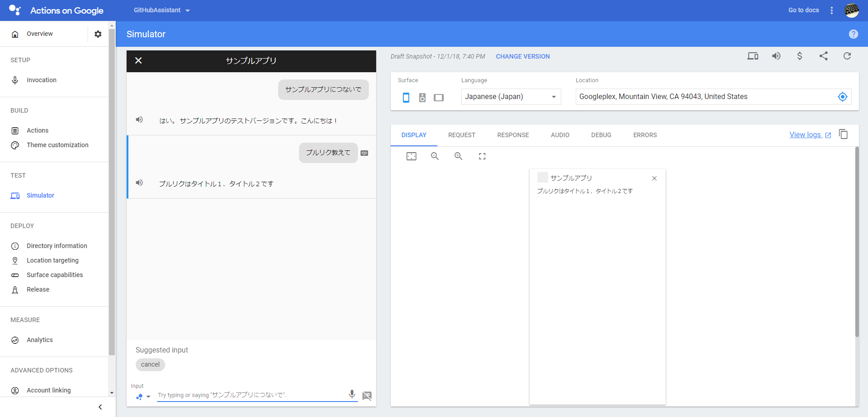Switch to the DEBUG tab

[601, 135]
